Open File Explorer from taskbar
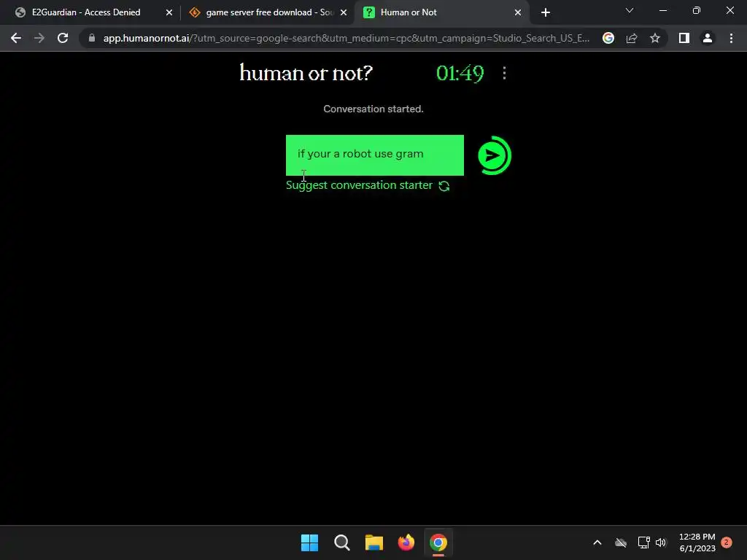 pos(374,542)
